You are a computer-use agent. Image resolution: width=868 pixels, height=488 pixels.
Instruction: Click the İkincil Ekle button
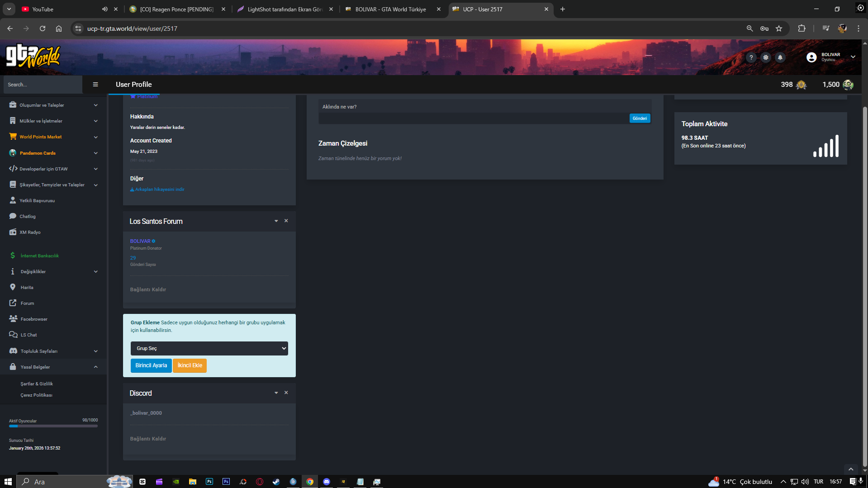(x=190, y=365)
